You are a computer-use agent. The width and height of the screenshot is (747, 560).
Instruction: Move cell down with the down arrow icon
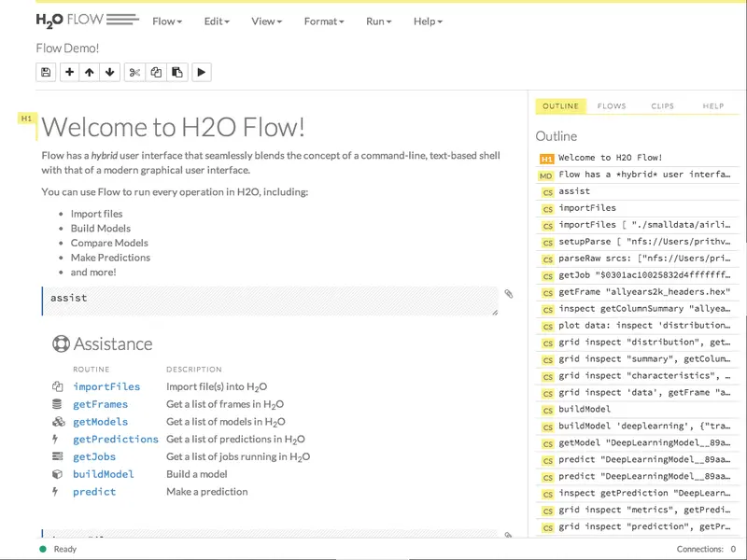110,73
